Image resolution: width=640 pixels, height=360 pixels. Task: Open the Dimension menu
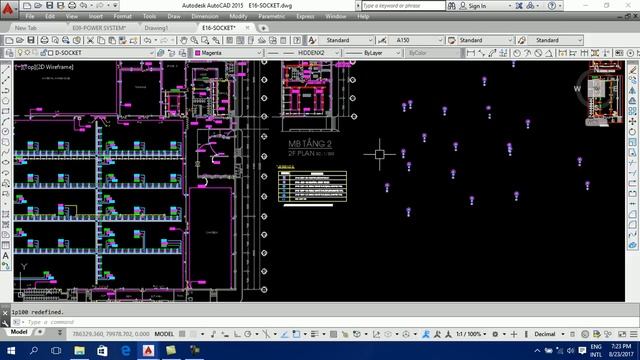click(x=204, y=17)
